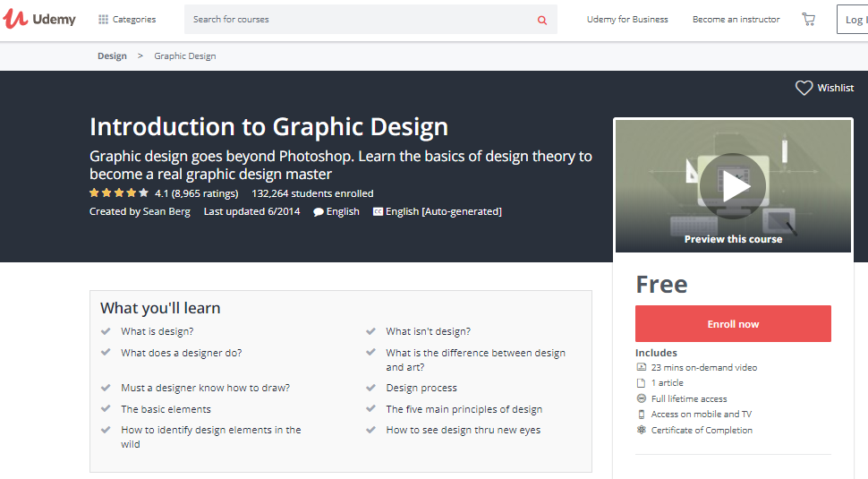Click the on-demand video icon
This screenshot has height=479, width=868.
coord(641,367)
